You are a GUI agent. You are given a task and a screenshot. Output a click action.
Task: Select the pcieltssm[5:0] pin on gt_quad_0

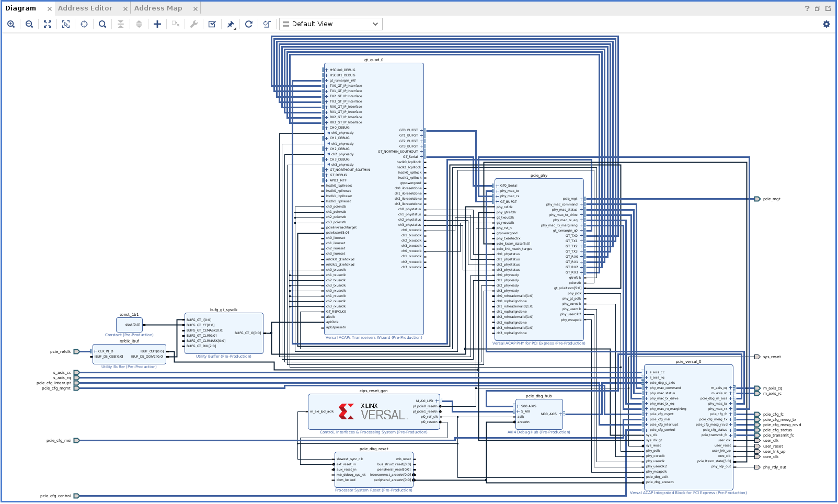point(336,233)
